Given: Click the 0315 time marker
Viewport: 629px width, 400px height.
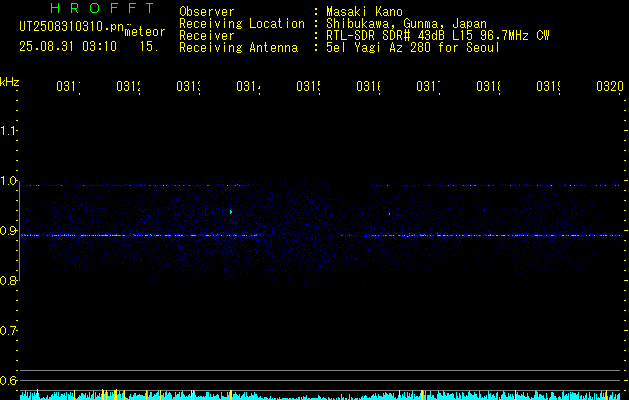Looking at the screenshot, I should [x=308, y=86].
